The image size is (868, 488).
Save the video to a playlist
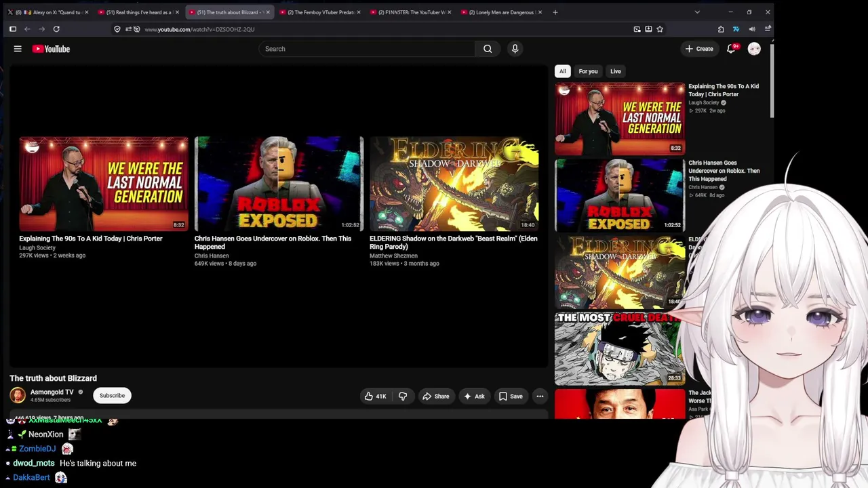pyautogui.click(x=511, y=396)
